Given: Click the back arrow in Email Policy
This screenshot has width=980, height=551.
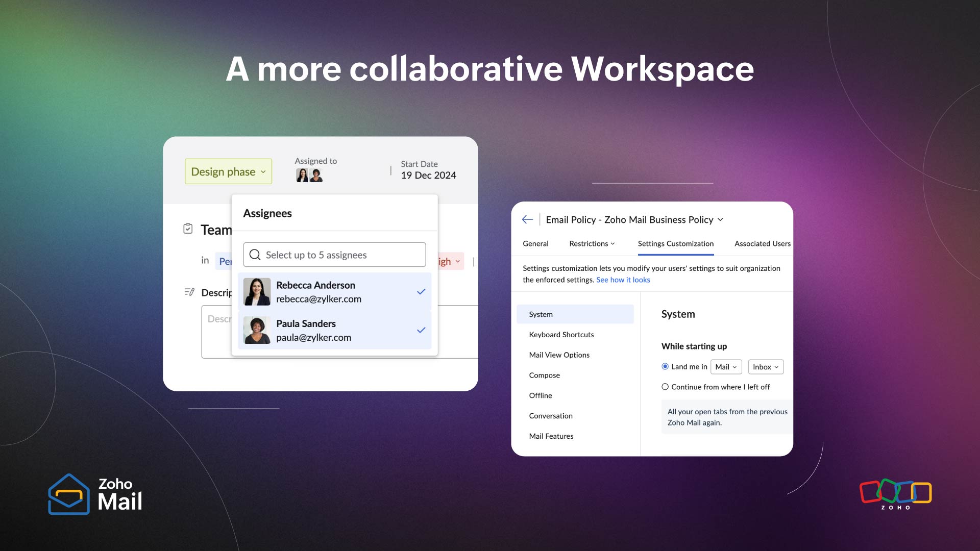Looking at the screenshot, I should (x=527, y=219).
